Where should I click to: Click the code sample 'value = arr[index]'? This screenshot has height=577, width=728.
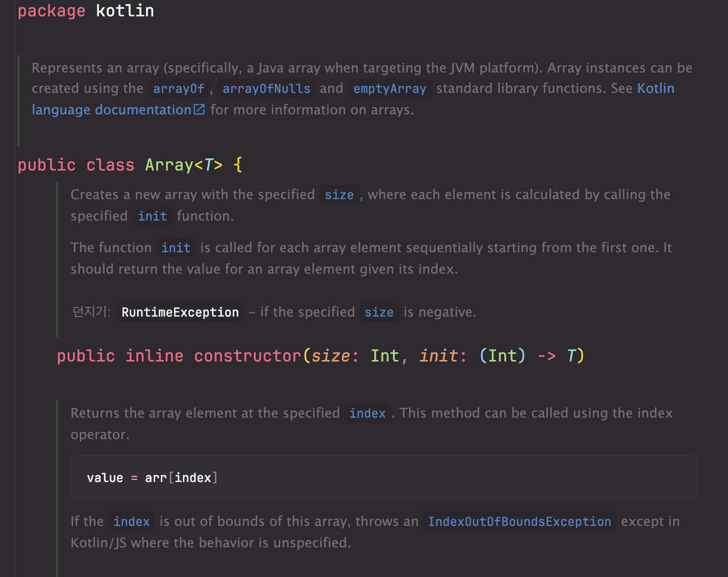(152, 478)
